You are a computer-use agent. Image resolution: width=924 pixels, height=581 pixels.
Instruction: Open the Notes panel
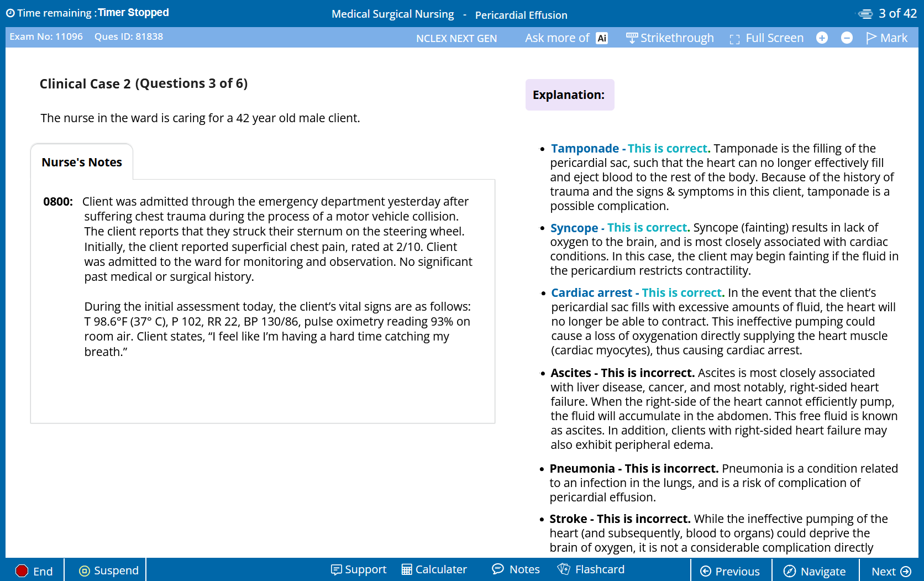point(516,569)
